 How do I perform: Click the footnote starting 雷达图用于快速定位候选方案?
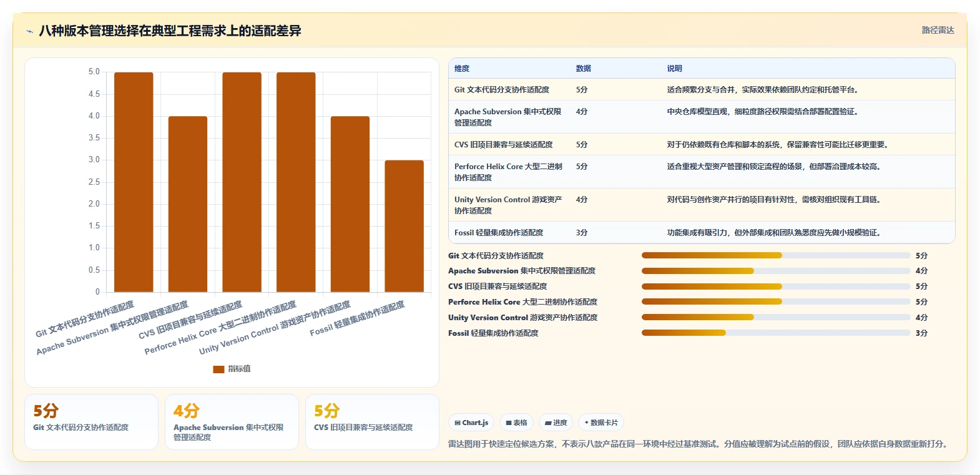tap(699, 444)
